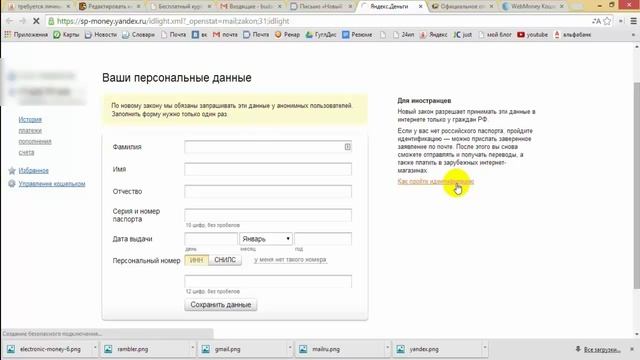Open the 24ип bookmark
The height and width of the screenshot is (360, 640).
(404, 35)
